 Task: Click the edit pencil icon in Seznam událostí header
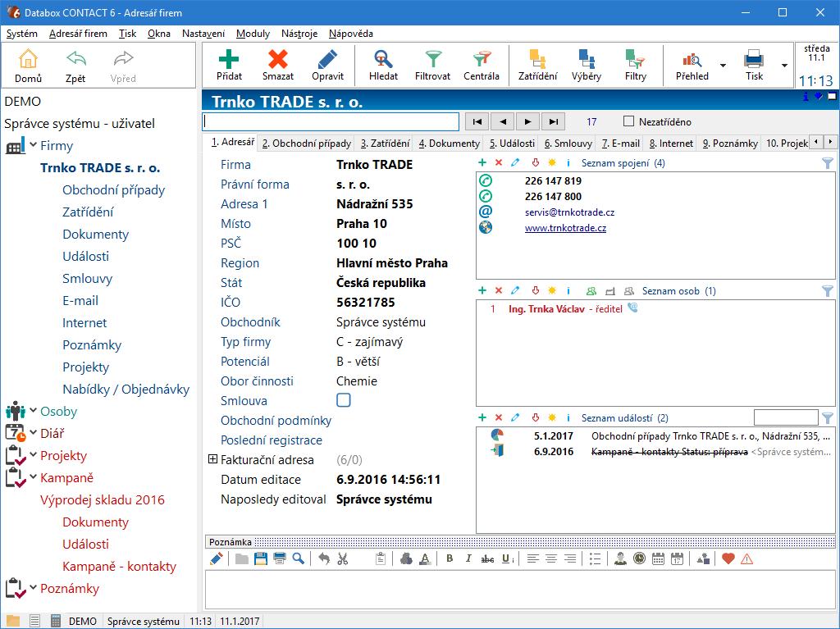pos(515,418)
